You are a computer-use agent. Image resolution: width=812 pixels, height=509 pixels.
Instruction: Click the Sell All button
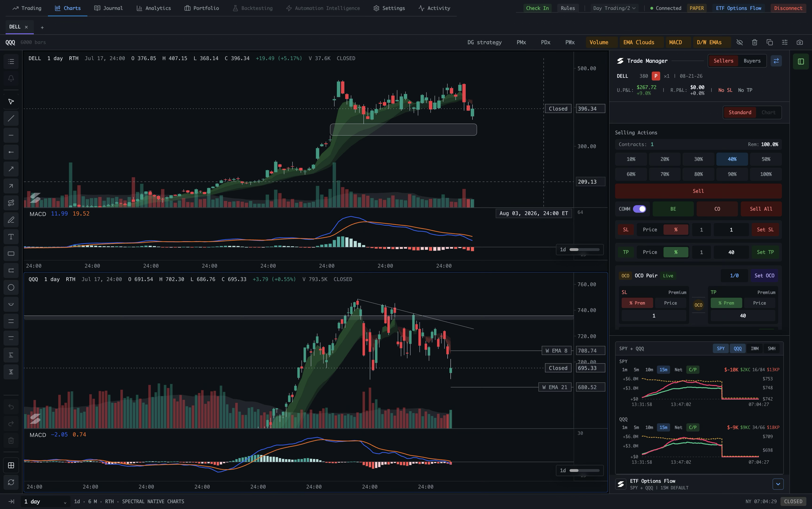[x=761, y=209]
